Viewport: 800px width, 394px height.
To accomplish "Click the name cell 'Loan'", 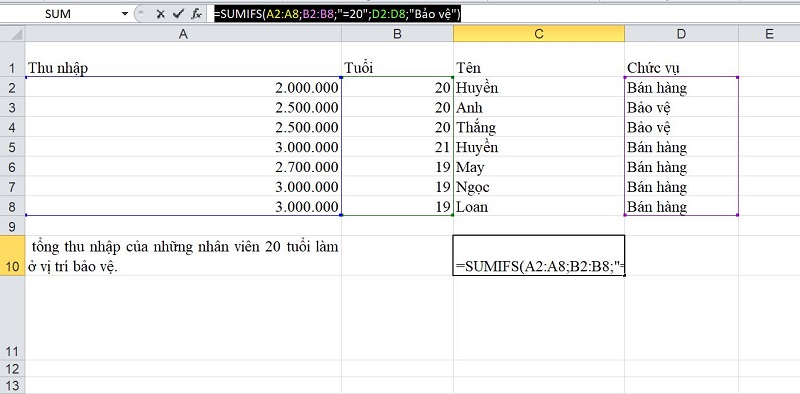I will [539, 206].
